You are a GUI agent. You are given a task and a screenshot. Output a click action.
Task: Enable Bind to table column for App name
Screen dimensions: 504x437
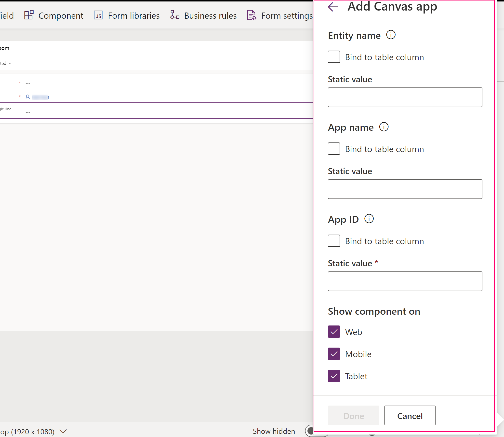[x=334, y=149]
